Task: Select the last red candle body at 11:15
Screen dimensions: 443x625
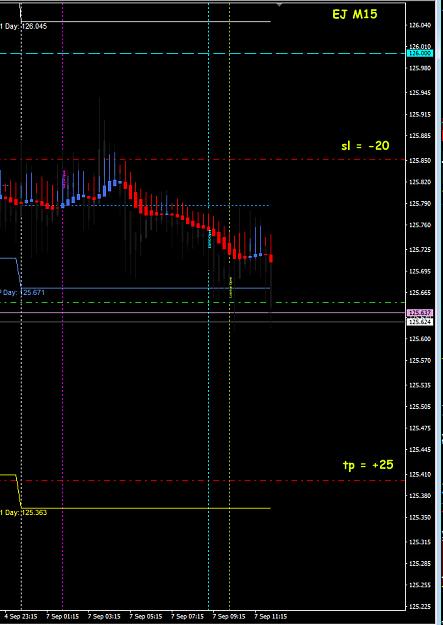Action: [271, 258]
